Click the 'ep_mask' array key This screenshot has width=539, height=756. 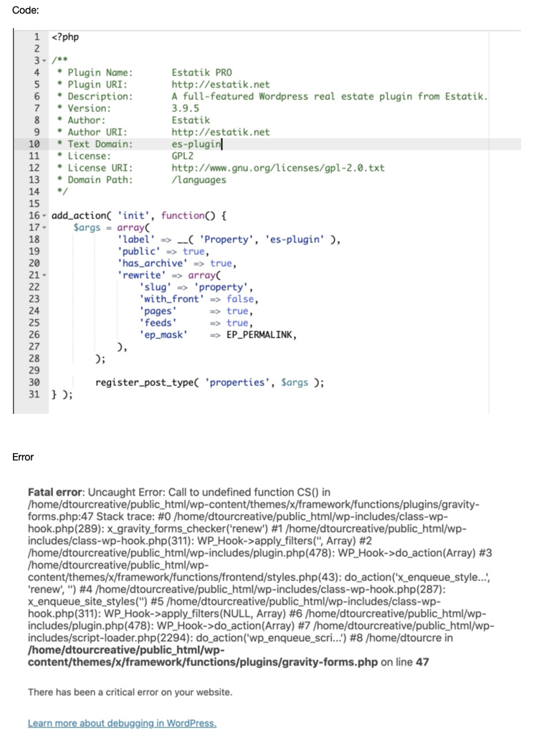click(163, 335)
